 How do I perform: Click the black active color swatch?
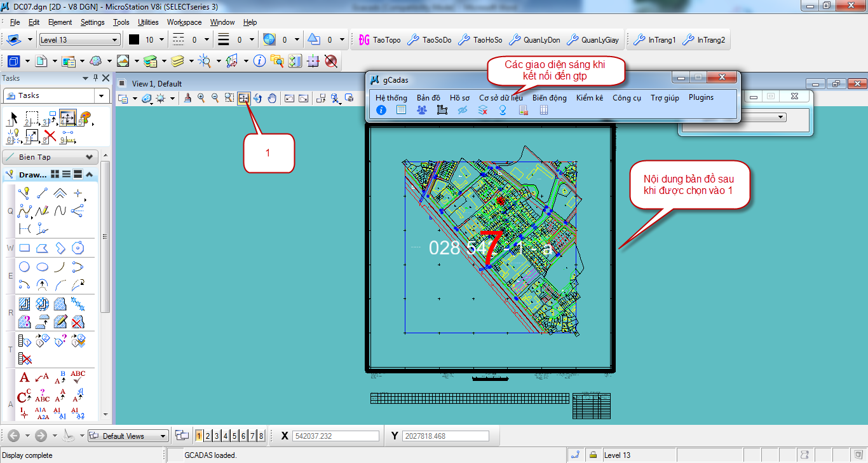pos(134,40)
